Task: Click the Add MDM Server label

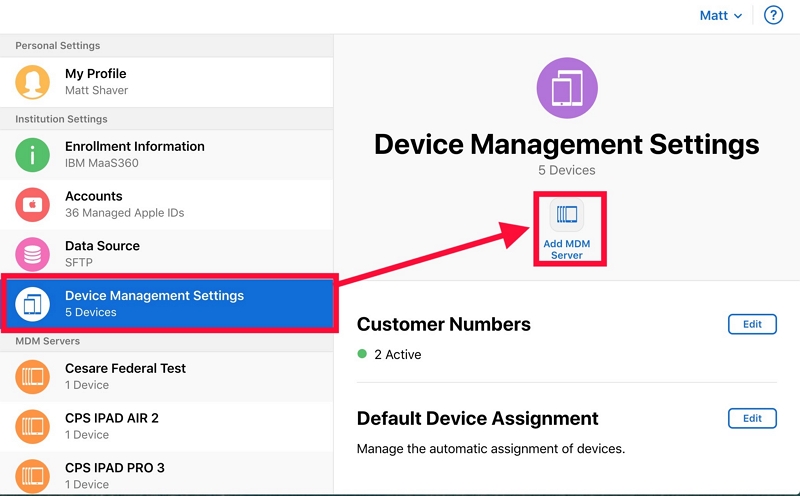Action: click(566, 250)
